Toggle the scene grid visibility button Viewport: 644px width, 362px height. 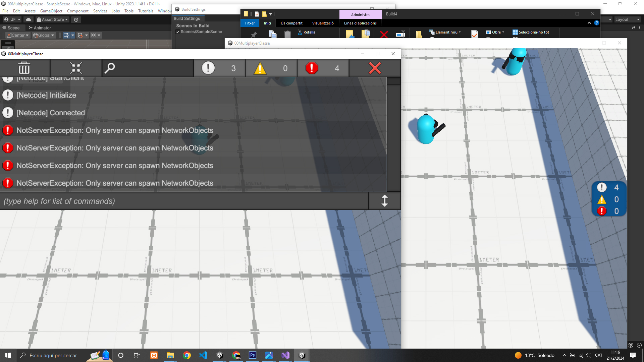coord(66,35)
